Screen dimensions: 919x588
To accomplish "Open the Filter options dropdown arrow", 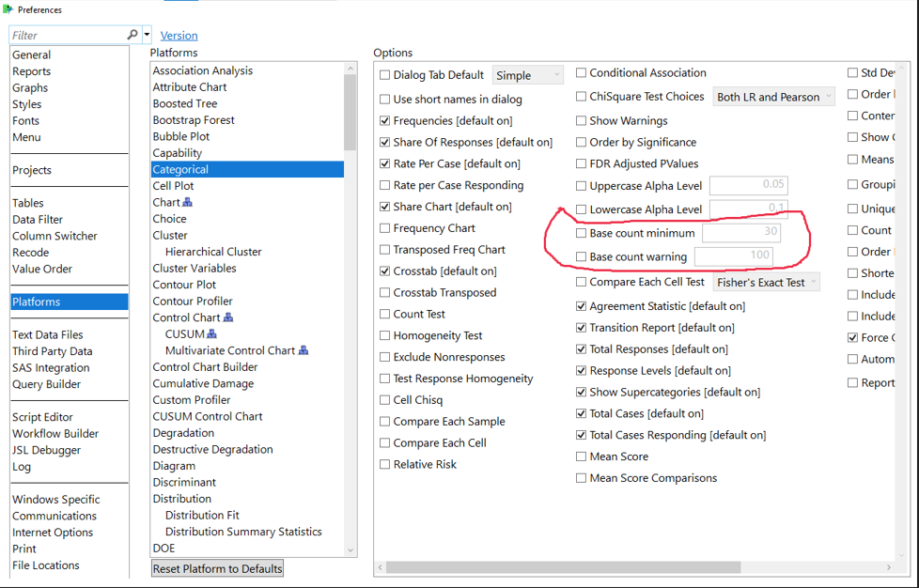I will [x=148, y=35].
